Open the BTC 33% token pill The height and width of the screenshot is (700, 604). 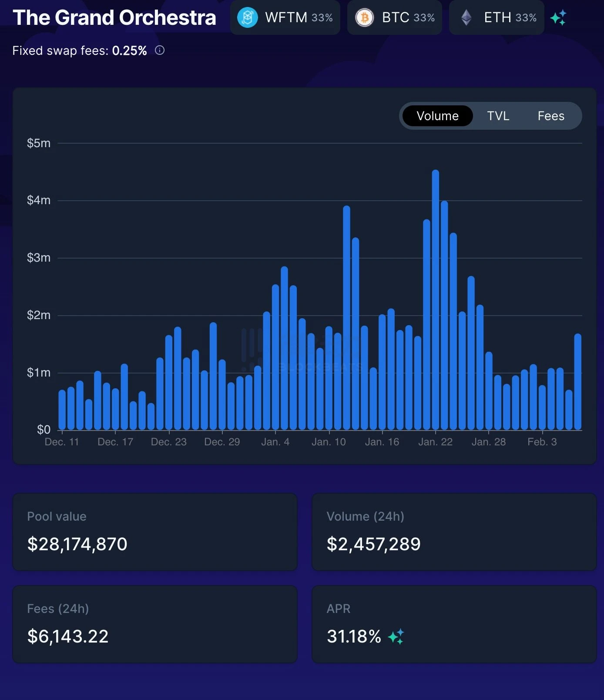pos(395,17)
